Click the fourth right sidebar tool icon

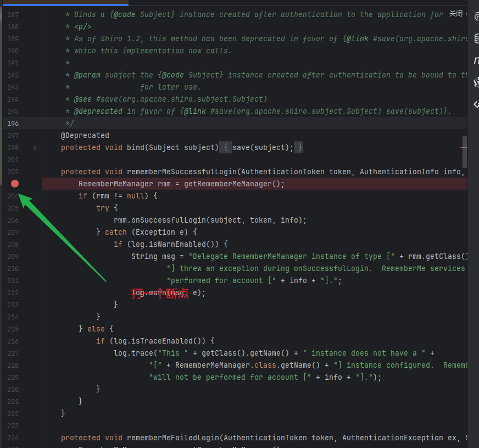[x=477, y=82]
